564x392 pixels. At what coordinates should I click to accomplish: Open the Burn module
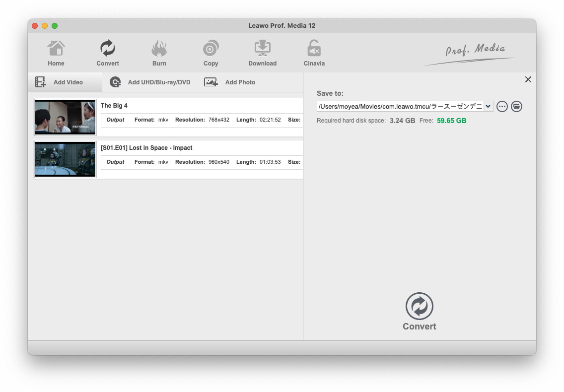point(159,53)
